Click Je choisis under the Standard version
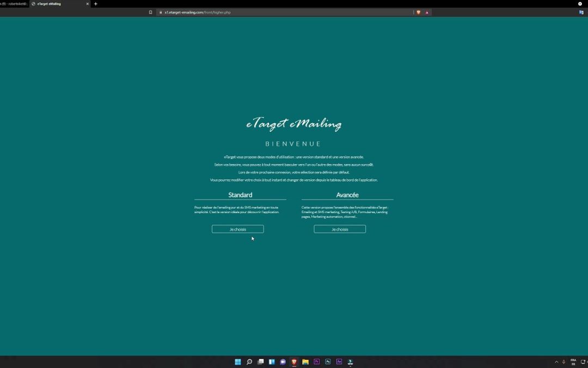 click(237, 229)
